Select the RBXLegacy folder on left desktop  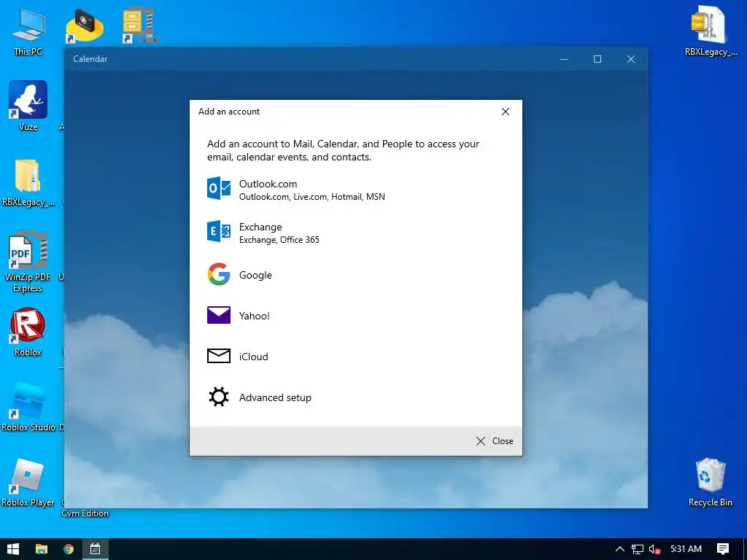click(x=28, y=183)
